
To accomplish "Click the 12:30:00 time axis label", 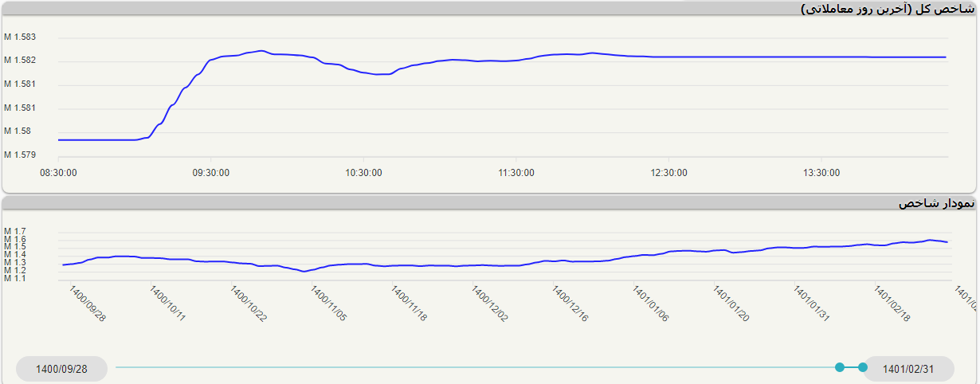I will point(669,172).
